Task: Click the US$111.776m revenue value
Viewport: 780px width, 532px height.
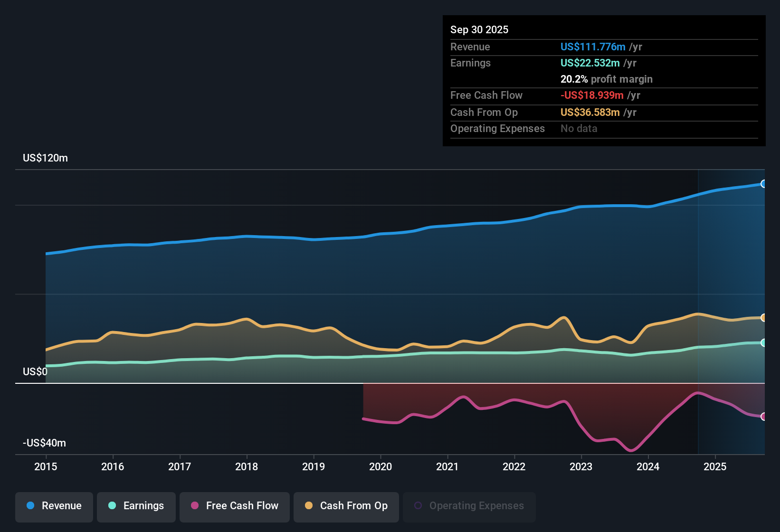Action: [x=593, y=47]
